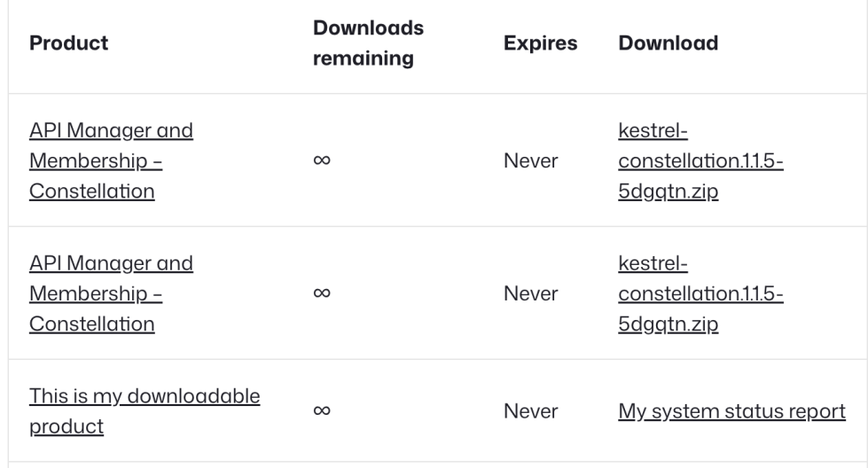Click the word 'product' under 'This is my downloadable'
Viewport: 868px width, 468px height.
[66, 426]
